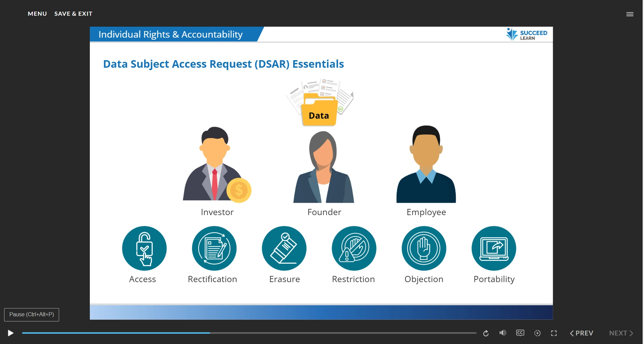The height and width of the screenshot is (344, 644).
Task: Click the 'Access' label text
Action: pyautogui.click(x=142, y=279)
